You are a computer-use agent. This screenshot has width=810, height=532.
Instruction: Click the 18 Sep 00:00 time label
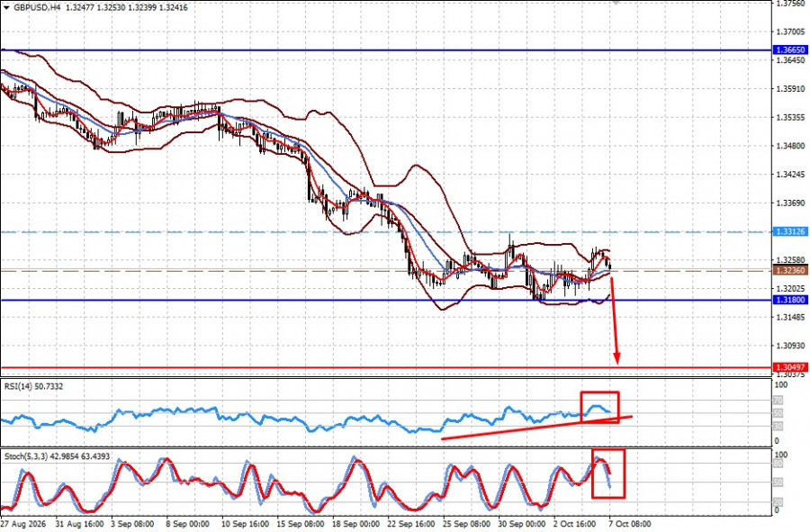click(x=355, y=524)
